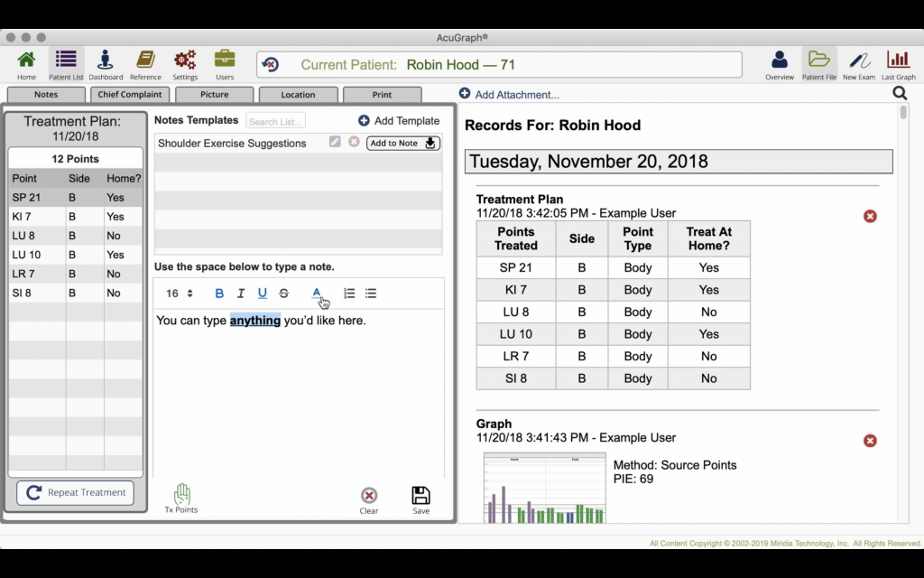The width and height of the screenshot is (924, 578).
Task: Select KI 7 row in Treatment Plan list
Action: 76,217
